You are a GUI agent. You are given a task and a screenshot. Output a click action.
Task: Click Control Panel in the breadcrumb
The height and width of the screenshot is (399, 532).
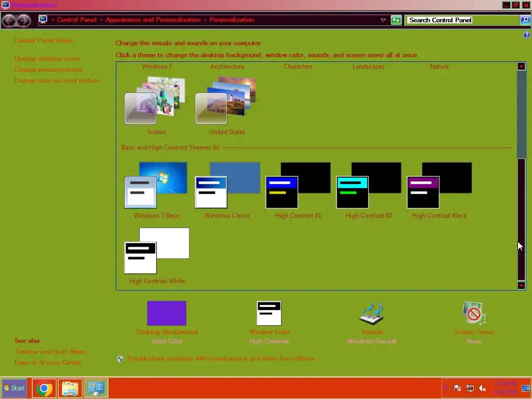click(77, 20)
